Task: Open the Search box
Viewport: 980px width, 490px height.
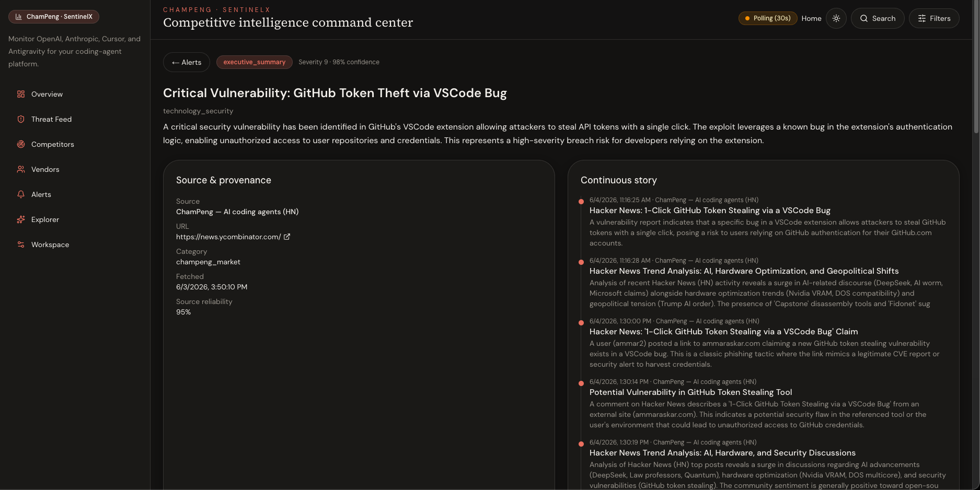Action: click(878, 18)
